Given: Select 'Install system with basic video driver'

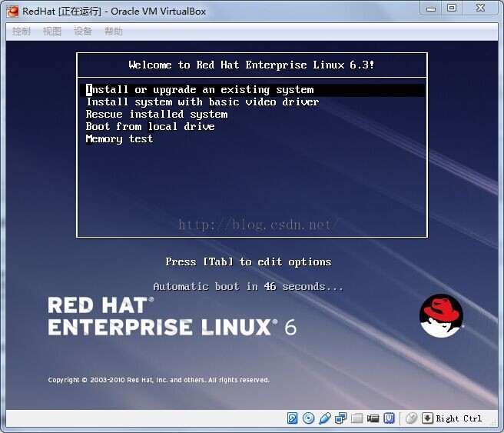Looking at the screenshot, I should (203, 102).
